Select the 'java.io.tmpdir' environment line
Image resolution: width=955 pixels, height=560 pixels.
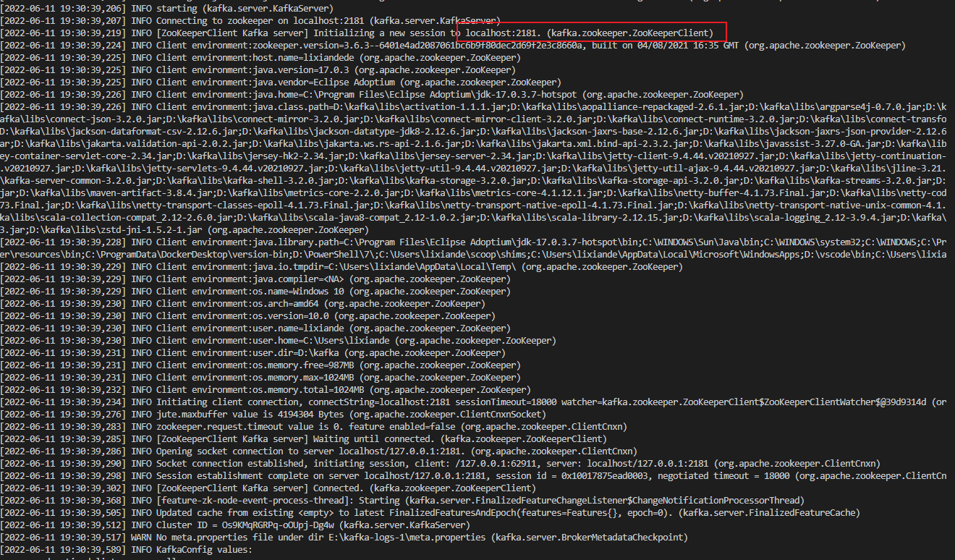(x=341, y=266)
